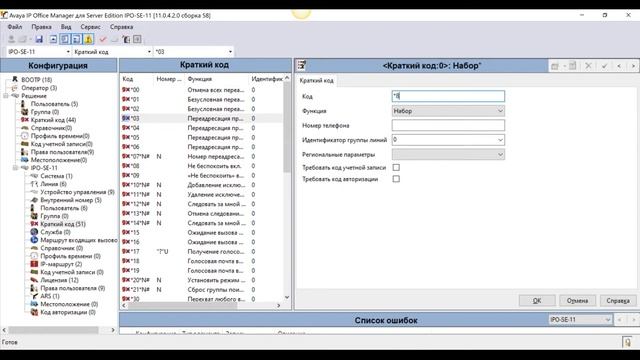Click the lock icon in the status bar
Image resolution: width=640 pixels, height=360 pixels.
tap(627, 342)
